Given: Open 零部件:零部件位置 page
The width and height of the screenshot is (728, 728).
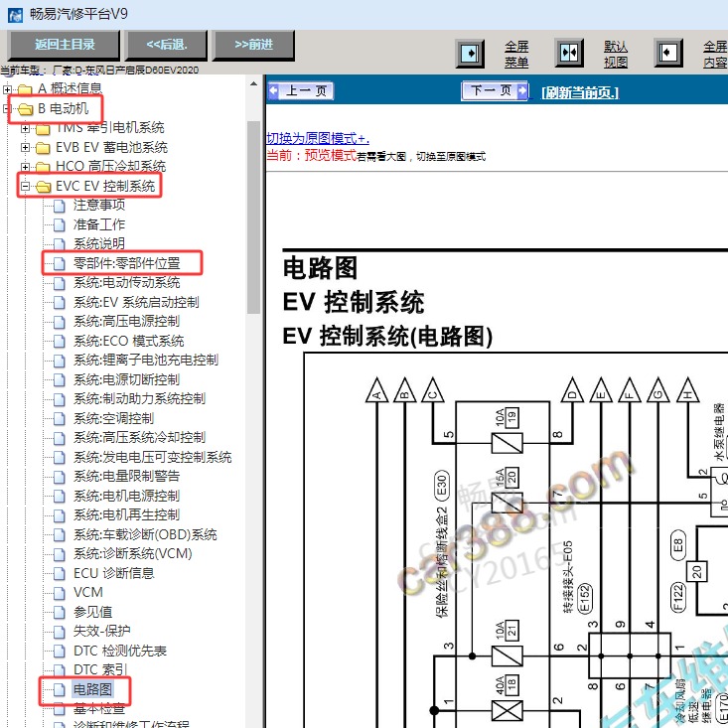Looking at the screenshot, I should click(126, 263).
